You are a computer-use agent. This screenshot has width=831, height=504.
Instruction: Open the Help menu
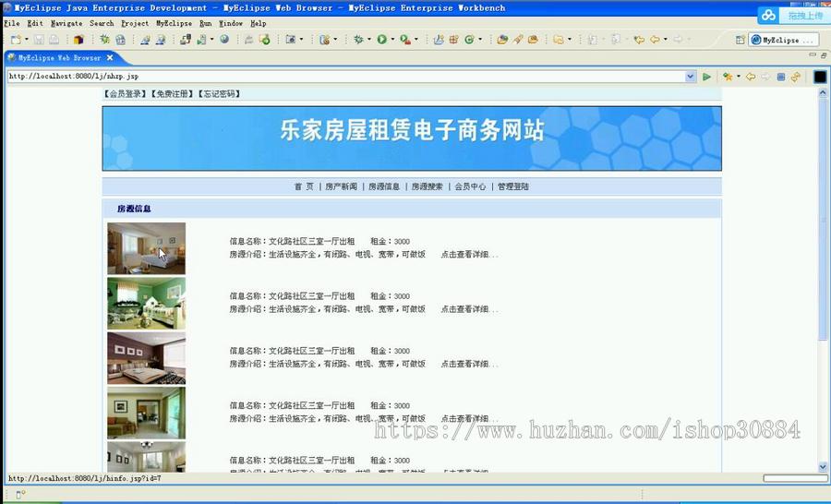(x=259, y=23)
